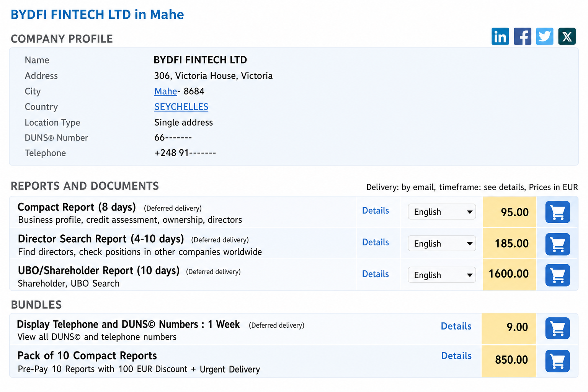The width and height of the screenshot is (588, 392).
Task: Click the page title BYDFI FINTECH LTD in Mahe
Action: click(x=97, y=15)
